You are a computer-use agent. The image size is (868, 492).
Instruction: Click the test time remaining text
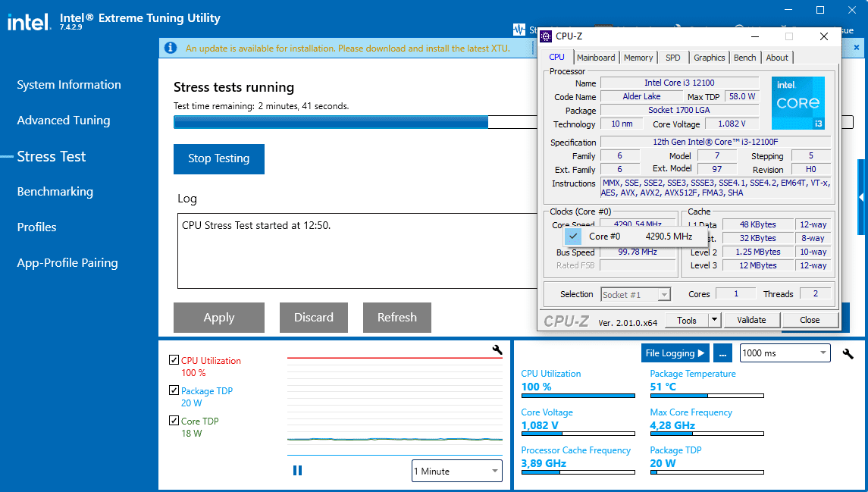[x=261, y=105]
